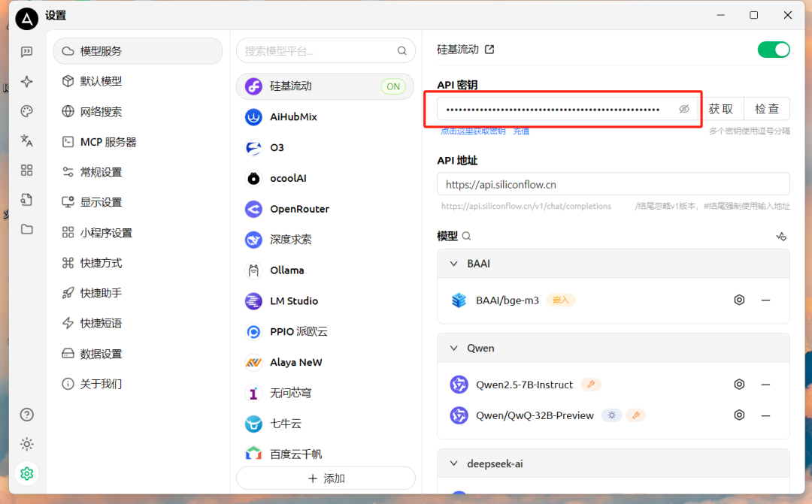Select the 七牛云 provider
This screenshot has width=812, height=504.
[x=326, y=424]
